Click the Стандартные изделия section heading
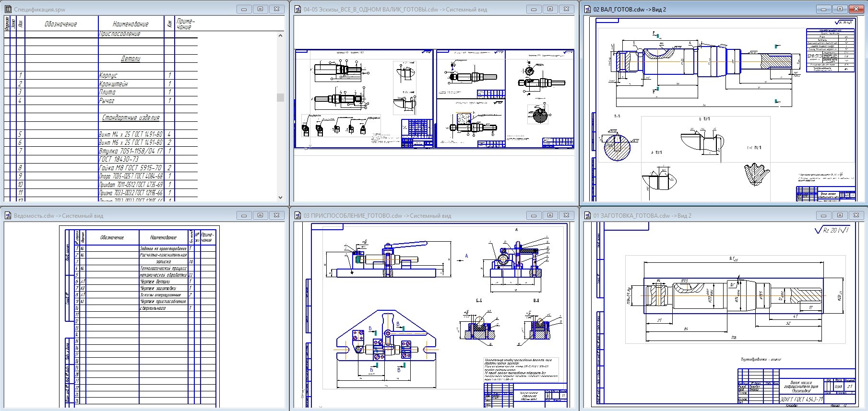 (x=131, y=117)
